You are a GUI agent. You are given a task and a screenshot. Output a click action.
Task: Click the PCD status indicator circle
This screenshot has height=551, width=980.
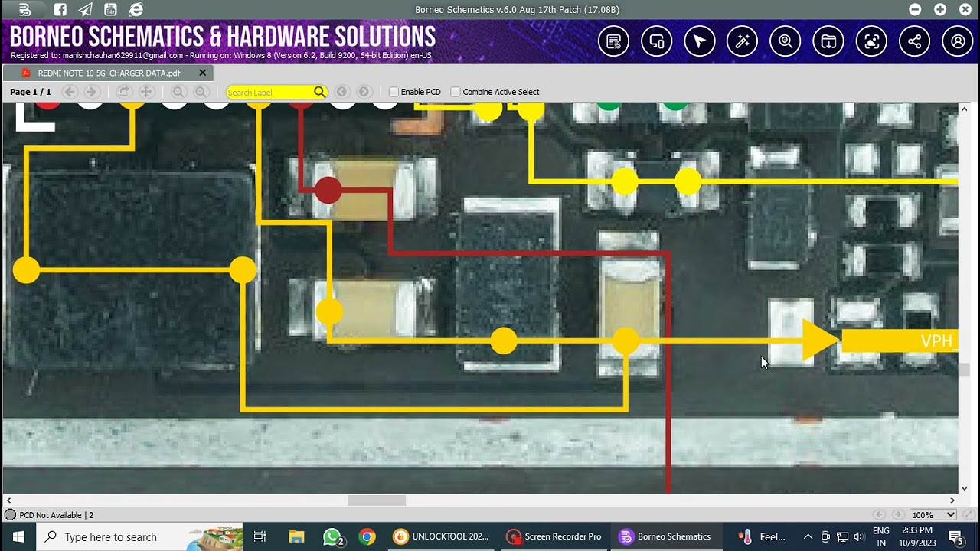point(10,515)
